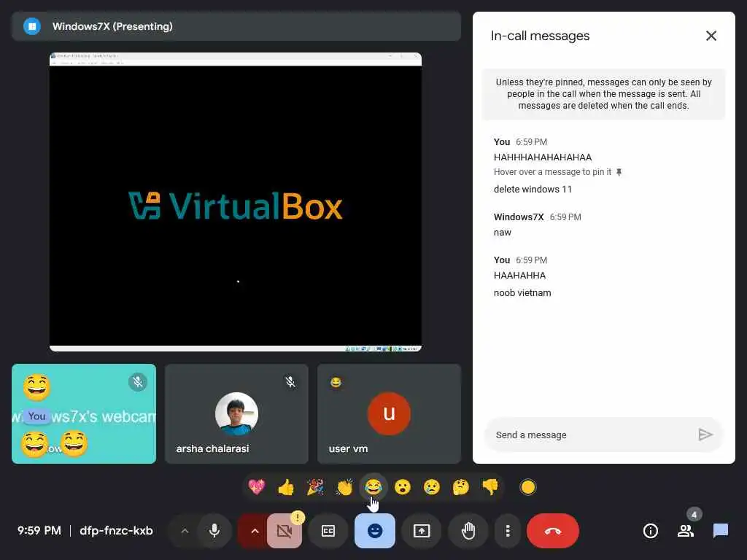Click the camera warning badge
Viewport: 747px width, 560px height.
point(298,517)
